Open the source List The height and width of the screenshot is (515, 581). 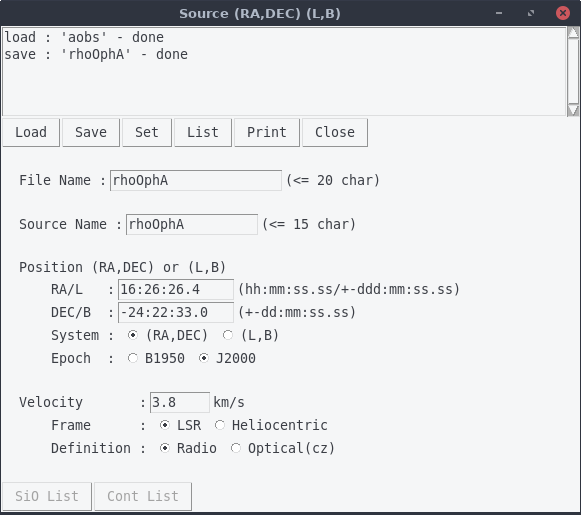coord(203,133)
